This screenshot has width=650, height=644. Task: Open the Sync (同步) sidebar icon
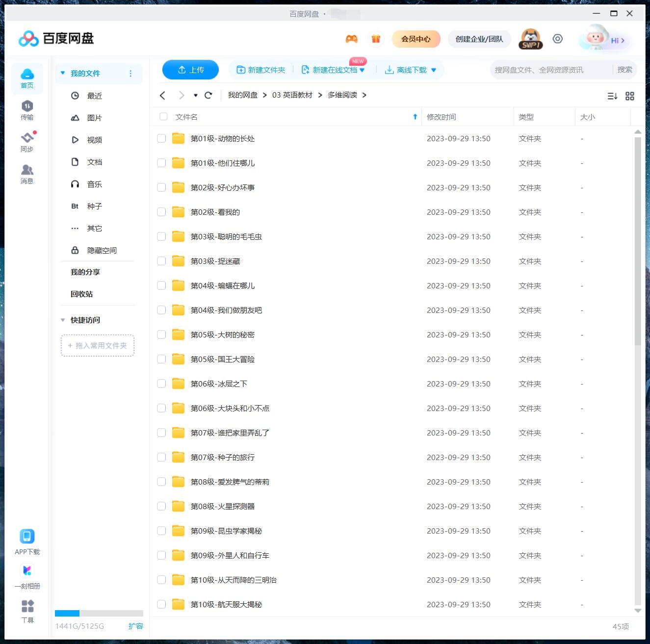pyautogui.click(x=27, y=142)
